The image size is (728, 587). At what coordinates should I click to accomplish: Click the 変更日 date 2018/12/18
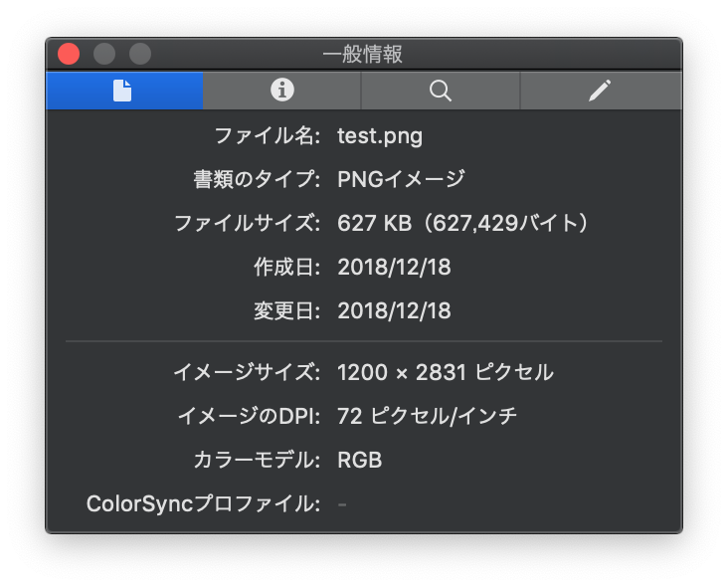coord(394,311)
